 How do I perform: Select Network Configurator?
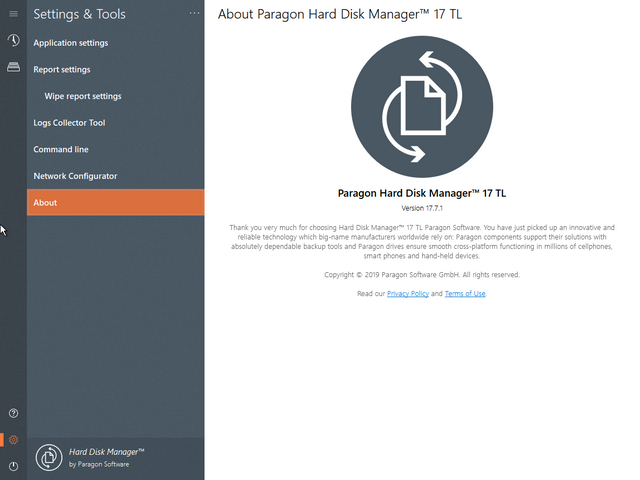75,176
